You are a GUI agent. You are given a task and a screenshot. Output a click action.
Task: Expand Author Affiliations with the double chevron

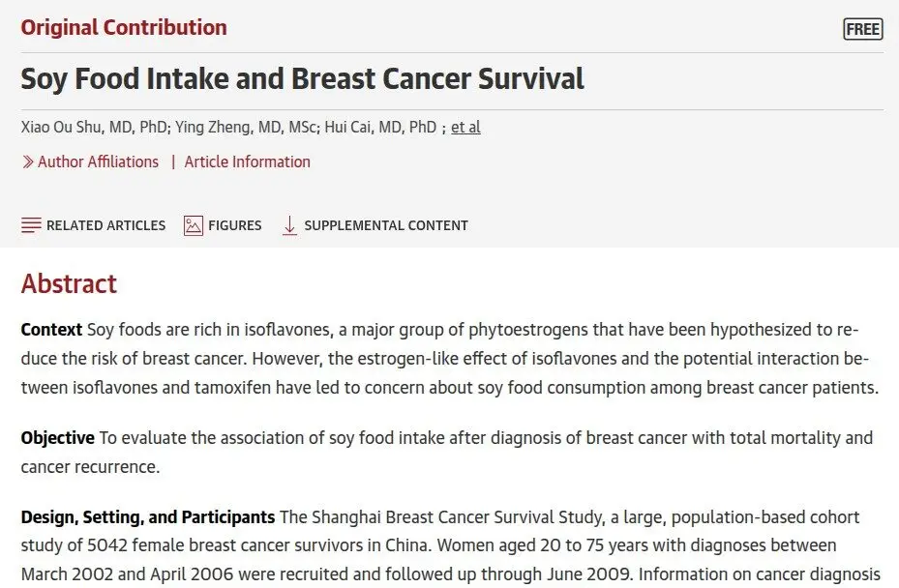coord(27,162)
